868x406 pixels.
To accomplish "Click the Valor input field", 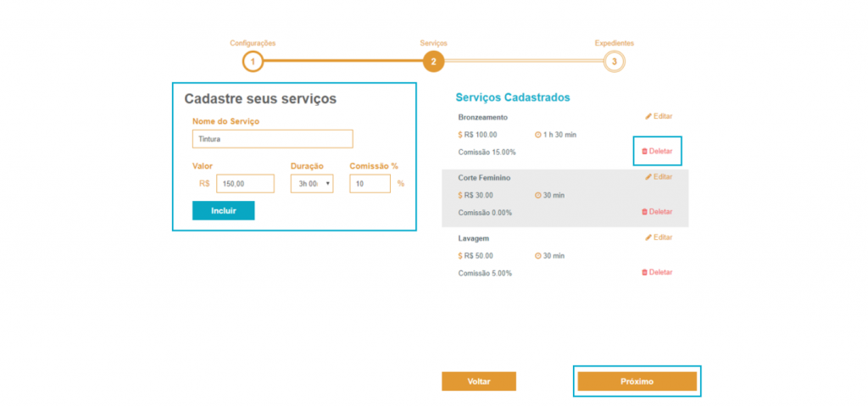I will (245, 184).
